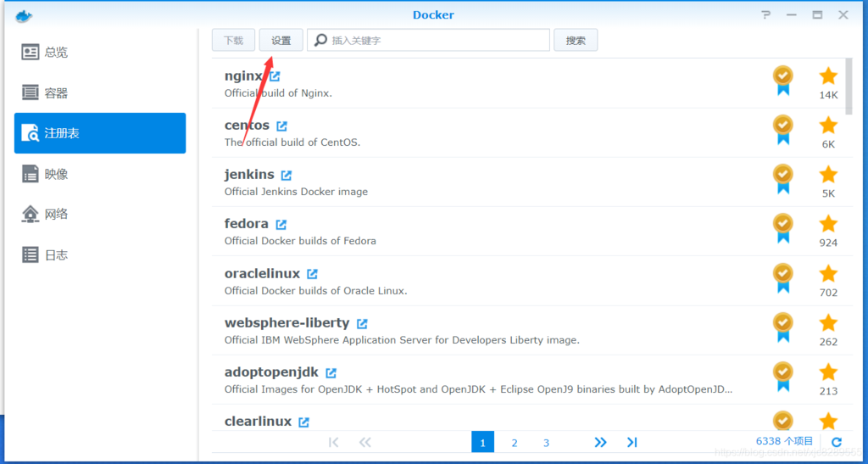Screen dimensions: 868x464
Task: Click the oraclelinux official badge icon
Action: point(782,278)
